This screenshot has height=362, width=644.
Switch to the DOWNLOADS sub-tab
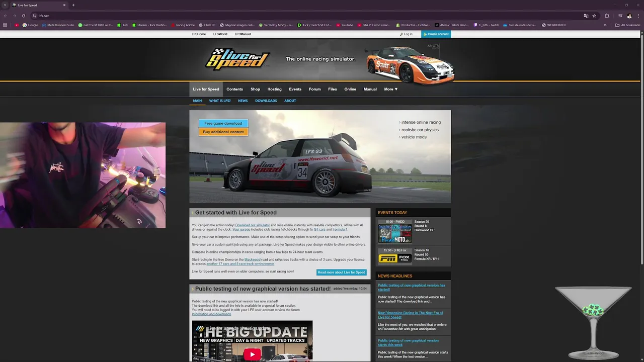click(266, 101)
